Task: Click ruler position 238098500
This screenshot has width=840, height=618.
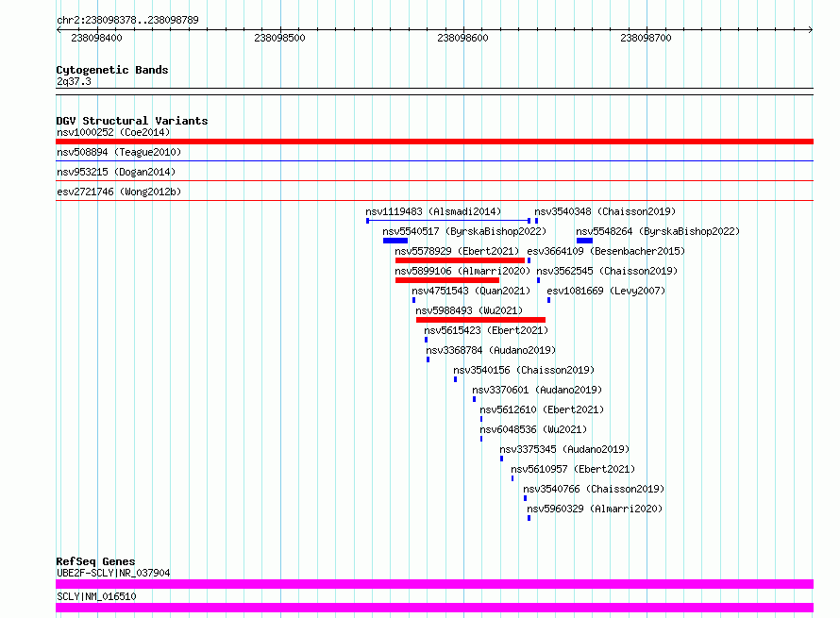Action: 279,38
